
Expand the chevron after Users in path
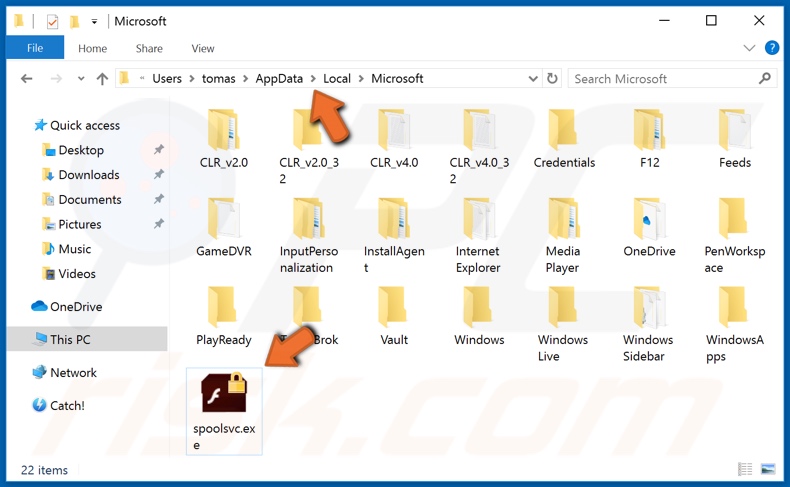coord(192,79)
